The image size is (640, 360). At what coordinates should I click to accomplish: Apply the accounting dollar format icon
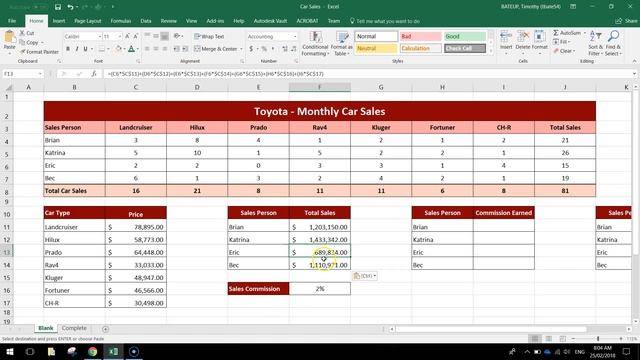tap(251, 49)
